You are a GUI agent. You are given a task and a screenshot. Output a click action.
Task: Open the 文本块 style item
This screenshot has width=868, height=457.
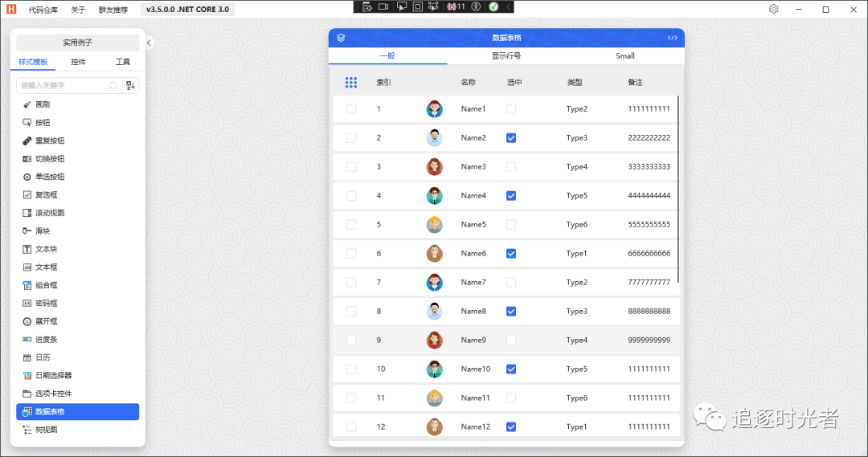coord(77,249)
